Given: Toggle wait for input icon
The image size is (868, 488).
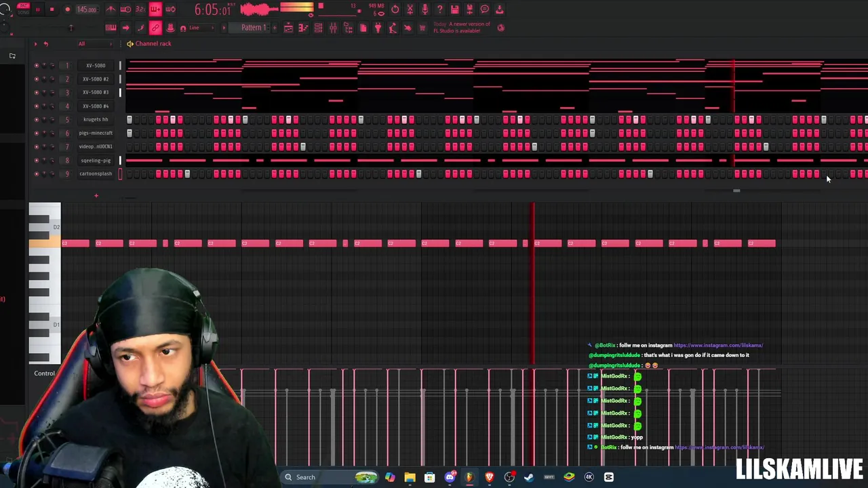Looking at the screenshot, I should (x=125, y=9).
